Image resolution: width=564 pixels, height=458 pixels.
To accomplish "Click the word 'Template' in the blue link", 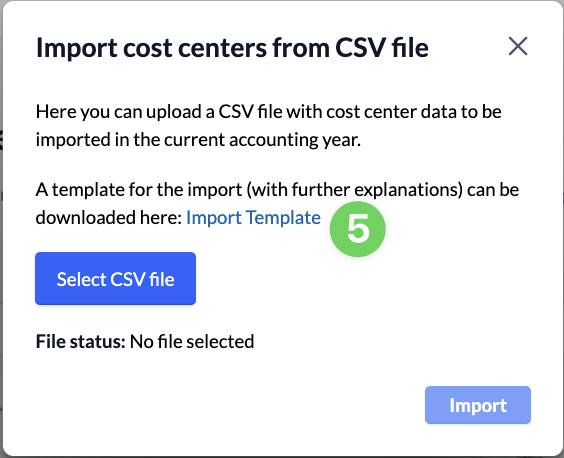I will pos(283,218).
